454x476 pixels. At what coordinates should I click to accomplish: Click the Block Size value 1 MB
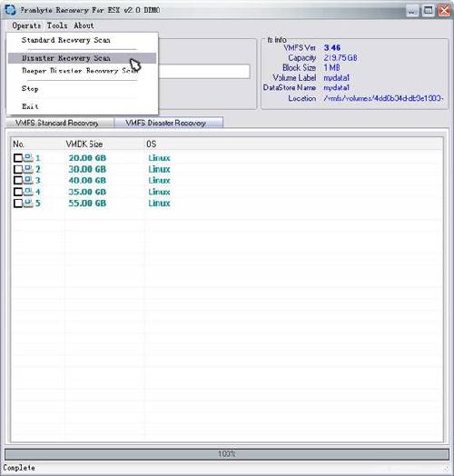coord(331,68)
